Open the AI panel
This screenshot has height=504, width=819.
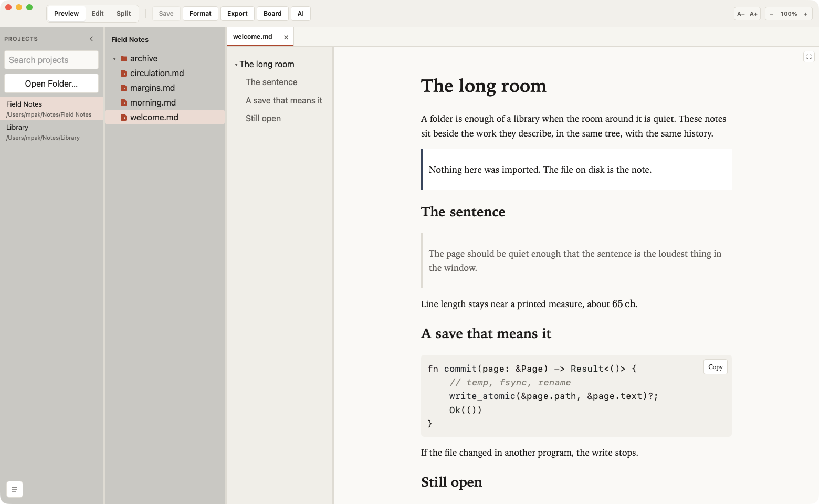coord(301,14)
